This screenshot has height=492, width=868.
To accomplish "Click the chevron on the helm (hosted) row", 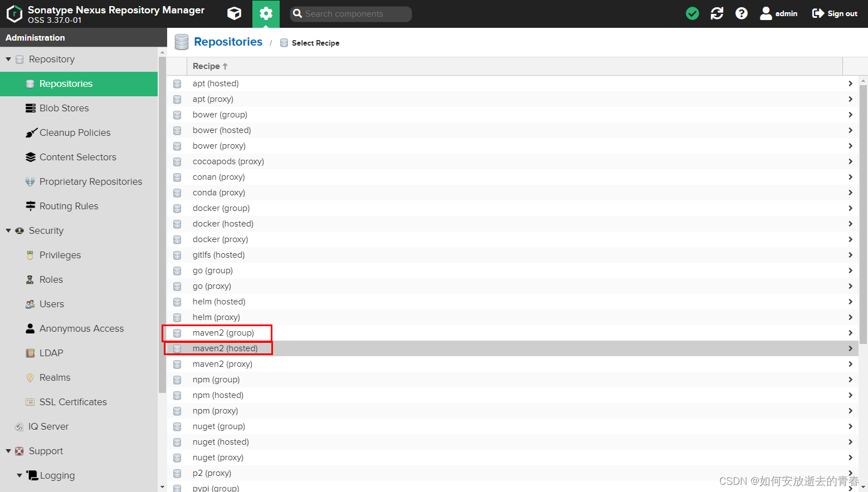I will [850, 302].
